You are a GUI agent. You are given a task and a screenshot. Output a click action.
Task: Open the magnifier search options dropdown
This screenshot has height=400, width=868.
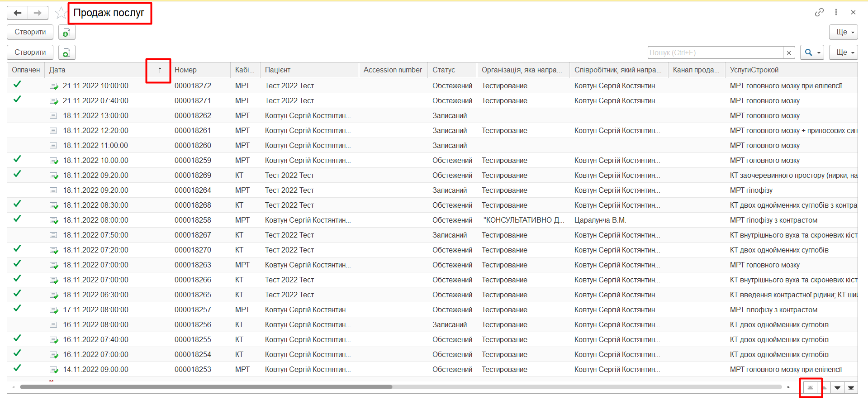click(812, 52)
